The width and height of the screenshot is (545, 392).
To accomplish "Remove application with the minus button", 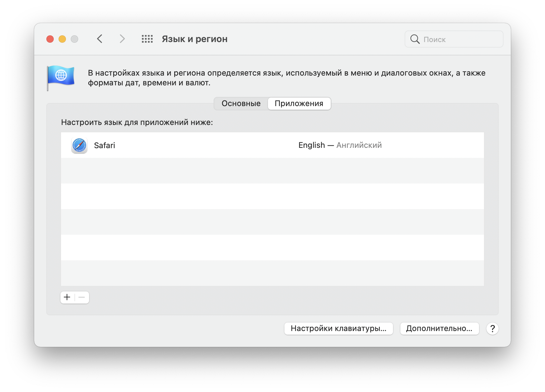I will click(82, 297).
